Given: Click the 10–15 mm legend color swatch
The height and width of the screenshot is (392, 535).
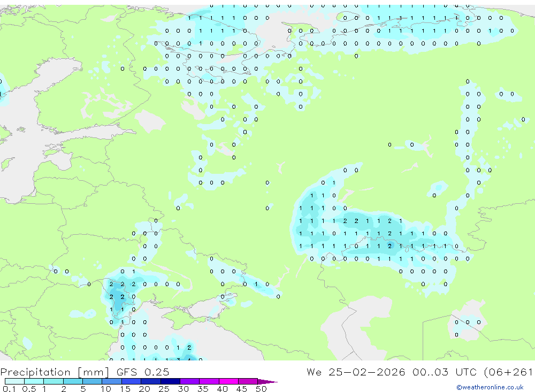Looking at the screenshot, I should click(x=112, y=381).
